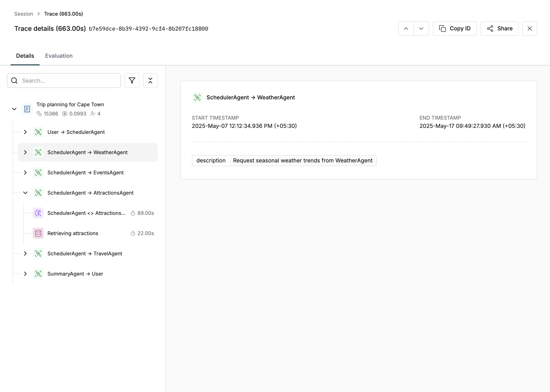Click the brain icon for SchedulerAgent <> Attractions

[x=38, y=213]
